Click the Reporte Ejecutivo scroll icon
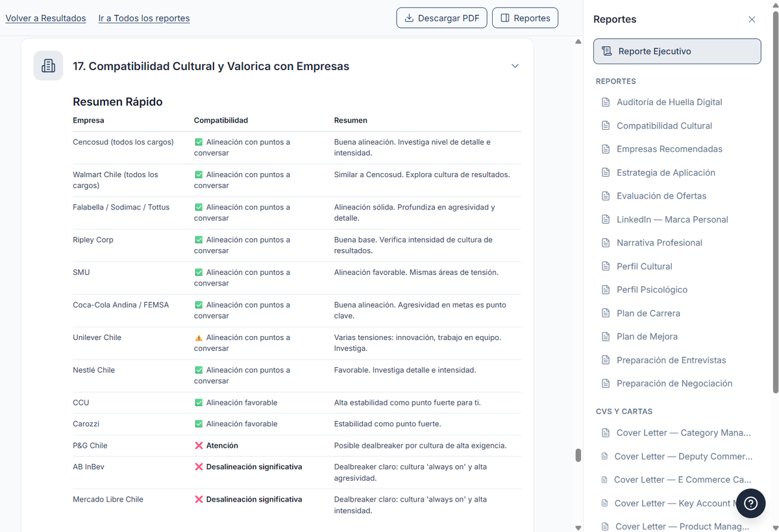 [x=606, y=51]
